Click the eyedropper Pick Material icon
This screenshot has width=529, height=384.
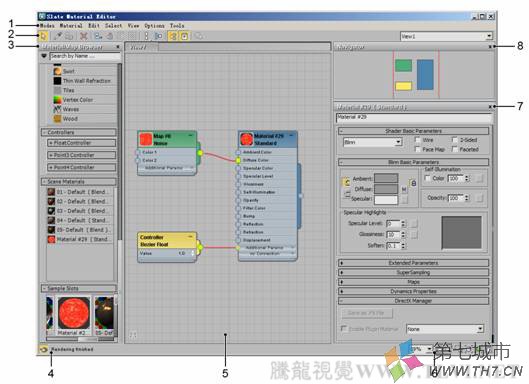click(58, 36)
